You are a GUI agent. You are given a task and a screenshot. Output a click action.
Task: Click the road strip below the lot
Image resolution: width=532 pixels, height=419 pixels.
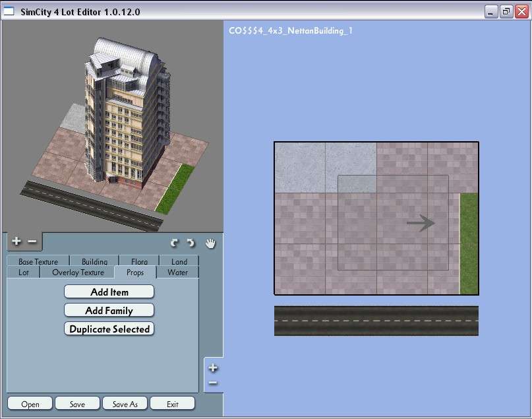(376, 321)
